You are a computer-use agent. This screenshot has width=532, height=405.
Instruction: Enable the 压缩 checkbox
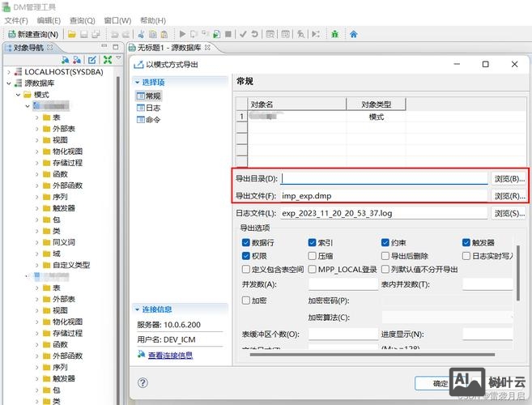click(312, 256)
